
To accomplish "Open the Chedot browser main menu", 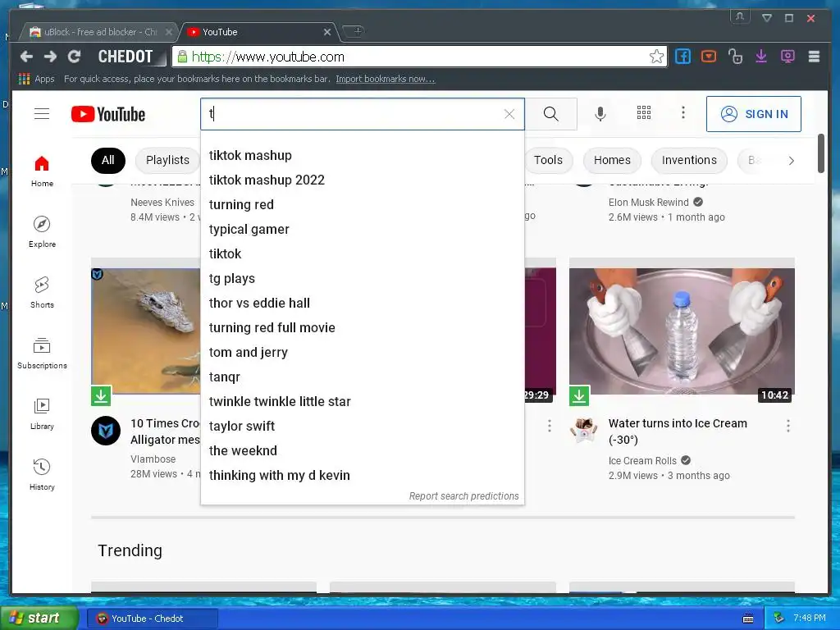I will (x=814, y=57).
